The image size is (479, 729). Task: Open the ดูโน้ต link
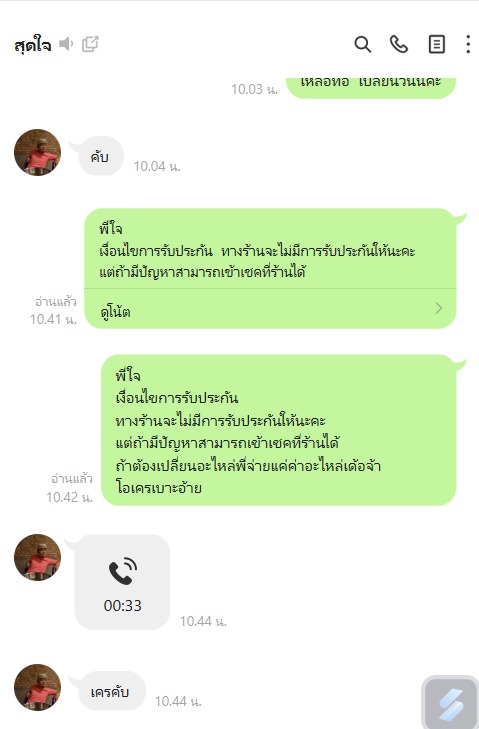click(115, 311)
